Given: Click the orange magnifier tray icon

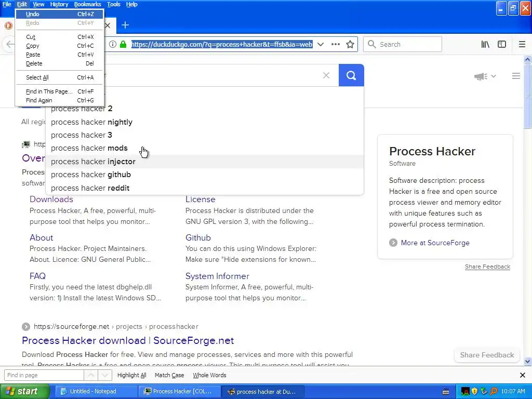Looking at the screenshot, I should tap(494, 392).
